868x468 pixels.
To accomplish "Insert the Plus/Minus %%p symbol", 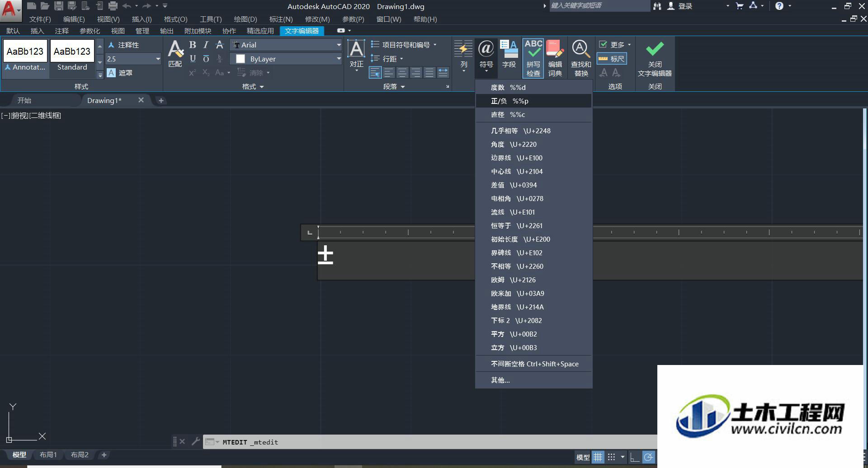I will [x=533, y=101].
